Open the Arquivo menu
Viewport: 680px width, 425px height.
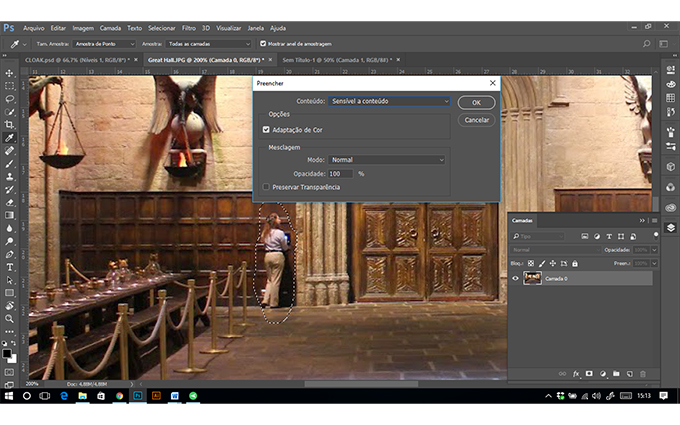click(x=34, y=28)
